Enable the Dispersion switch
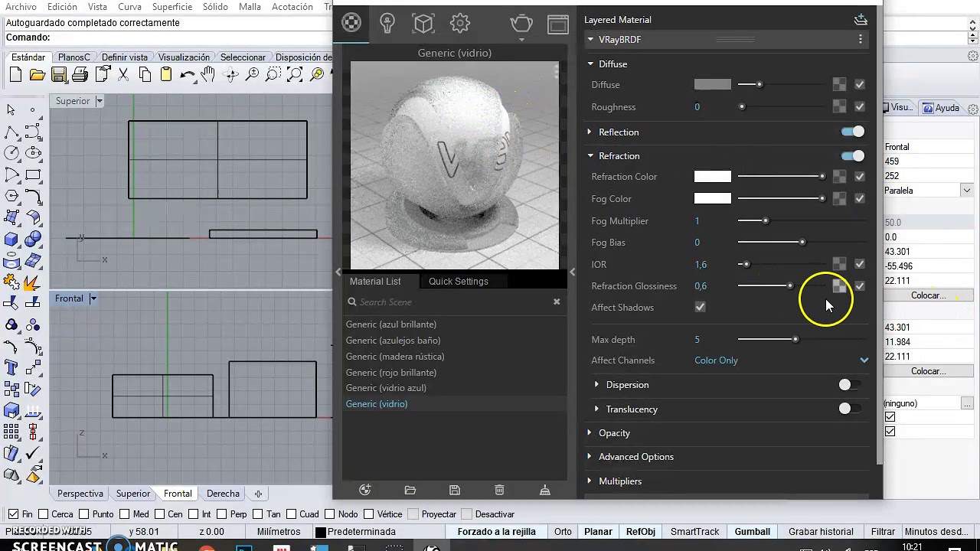The height and width of the screenshot is (551, 980). [850, 385]
